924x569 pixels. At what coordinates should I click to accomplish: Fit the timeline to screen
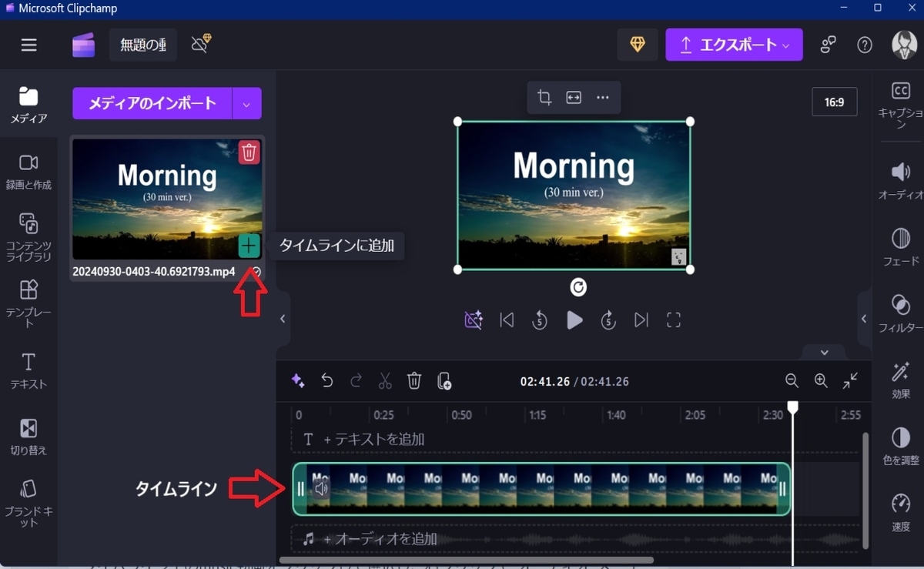coord(850,380)
